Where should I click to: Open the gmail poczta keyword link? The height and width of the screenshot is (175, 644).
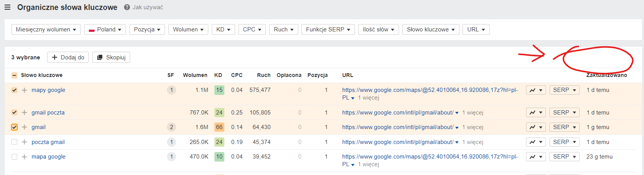tap(48, 113)
